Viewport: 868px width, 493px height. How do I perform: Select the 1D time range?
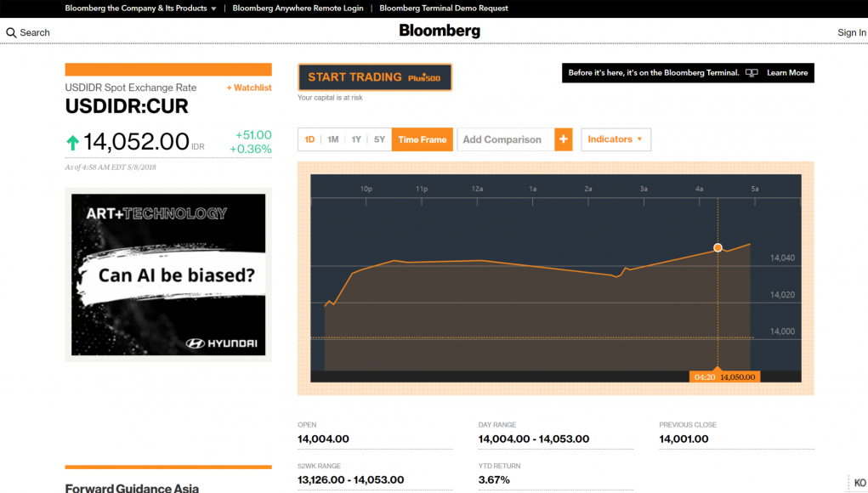click(x=309, y=139)
